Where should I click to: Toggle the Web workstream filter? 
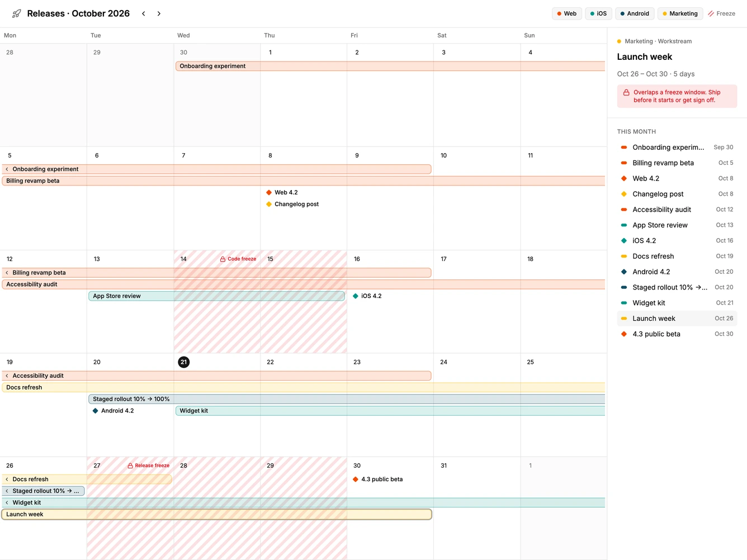coord(567,13)
